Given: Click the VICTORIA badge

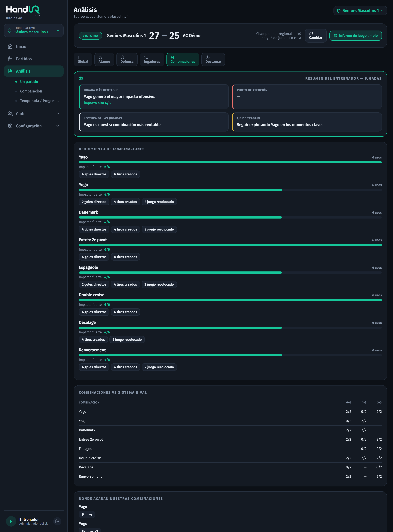Looking at the screenshot, I should click(x=90, y=36).
